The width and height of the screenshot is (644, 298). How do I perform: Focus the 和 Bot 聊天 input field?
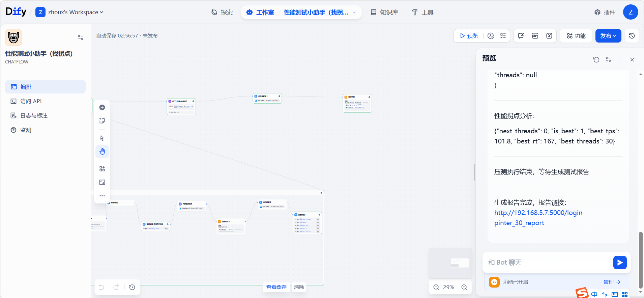tap(548, 263)
